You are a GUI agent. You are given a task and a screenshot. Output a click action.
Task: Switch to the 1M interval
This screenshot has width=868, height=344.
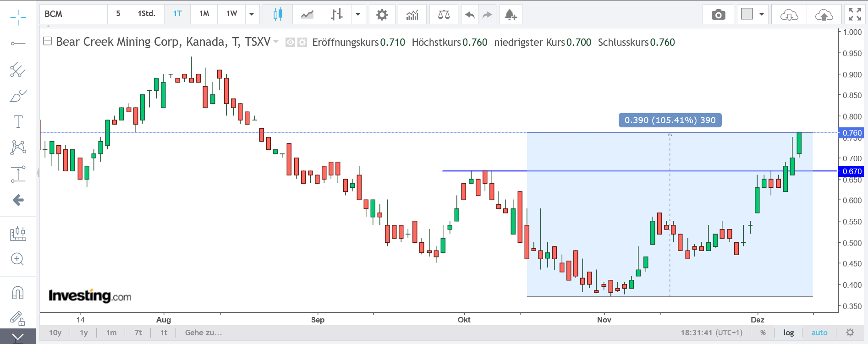pyautogui.click(x=204, y=14)
